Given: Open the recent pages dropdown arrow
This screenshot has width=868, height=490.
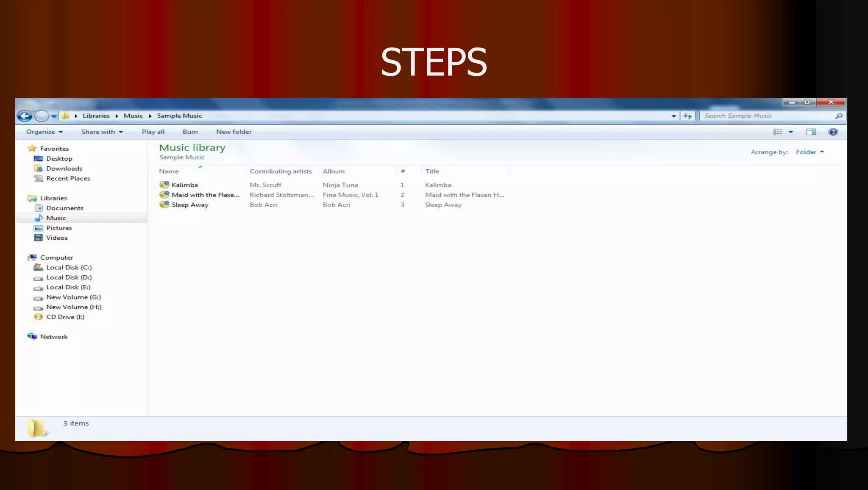Looking at the screenshot, I should coord(54,116).
